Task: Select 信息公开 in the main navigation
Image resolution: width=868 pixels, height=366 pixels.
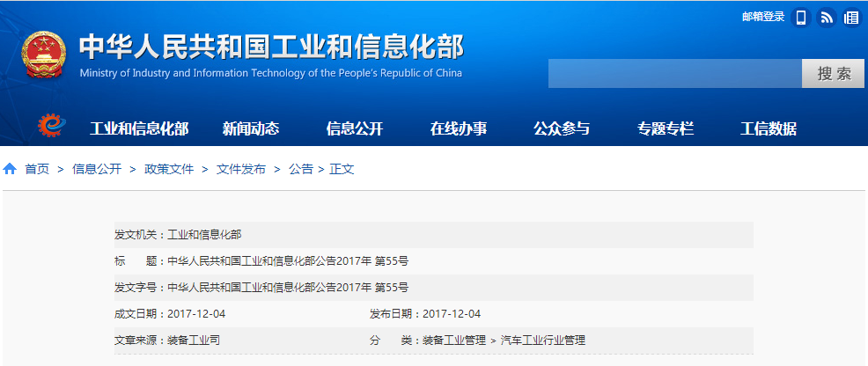Action: tap(355, 129)
